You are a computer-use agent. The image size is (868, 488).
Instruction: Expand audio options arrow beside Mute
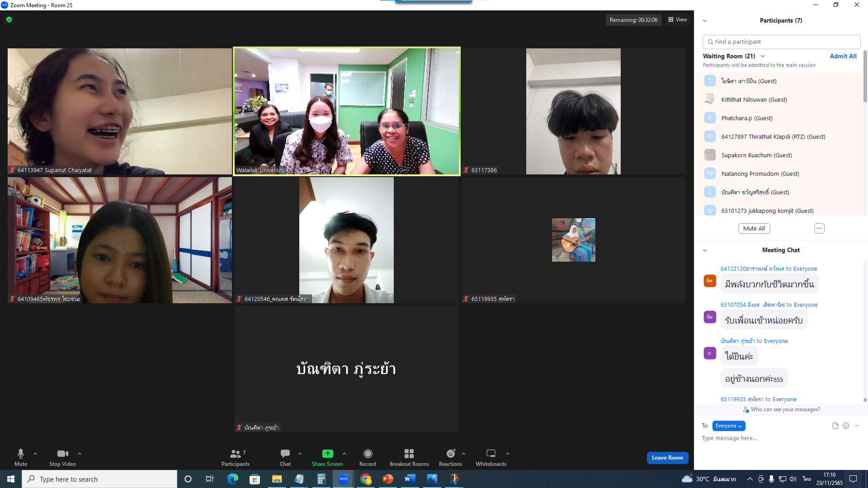pos(35,454)
